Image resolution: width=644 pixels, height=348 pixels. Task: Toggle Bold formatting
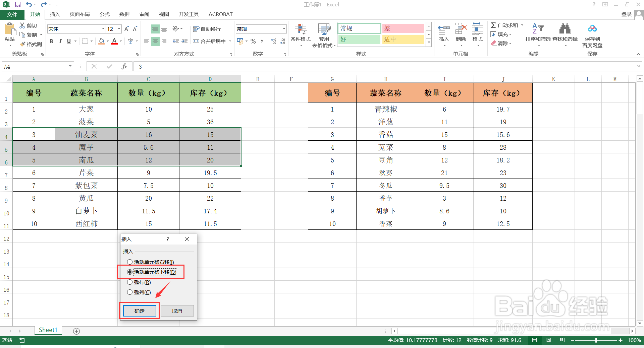coord(51,41)
